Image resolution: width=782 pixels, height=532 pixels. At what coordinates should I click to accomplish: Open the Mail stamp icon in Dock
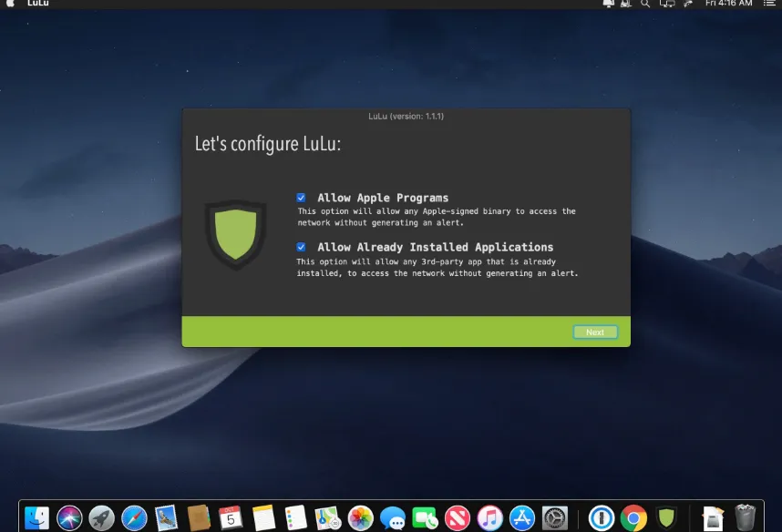[166, 517]
